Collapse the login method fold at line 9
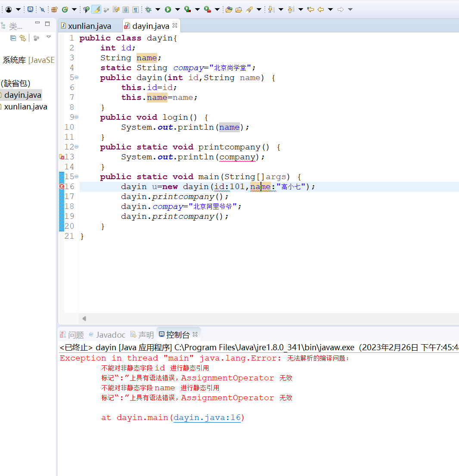459x476 pixels. tap(77, 117)
